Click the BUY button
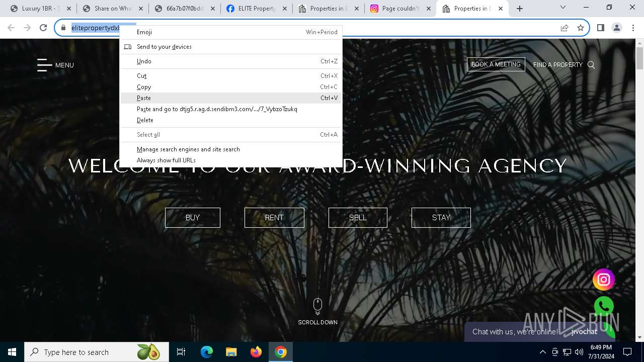 click(193, 218)
